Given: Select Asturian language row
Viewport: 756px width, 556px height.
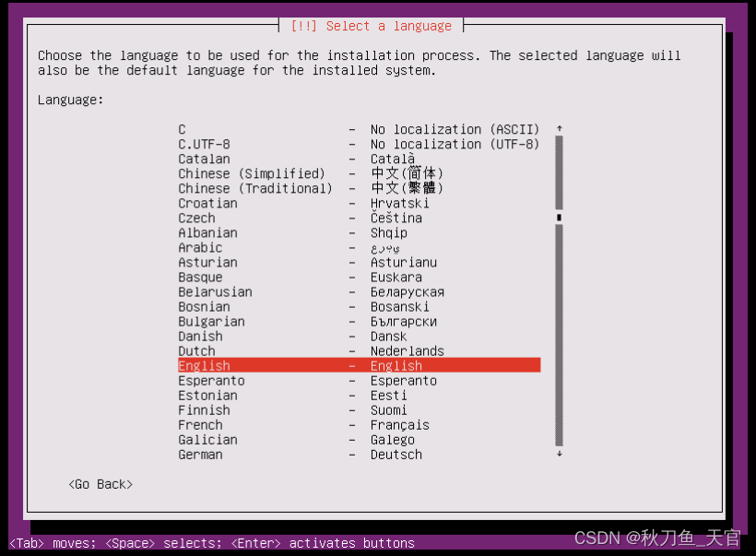Looking at the screenshot, I should (x=360, y=263).
